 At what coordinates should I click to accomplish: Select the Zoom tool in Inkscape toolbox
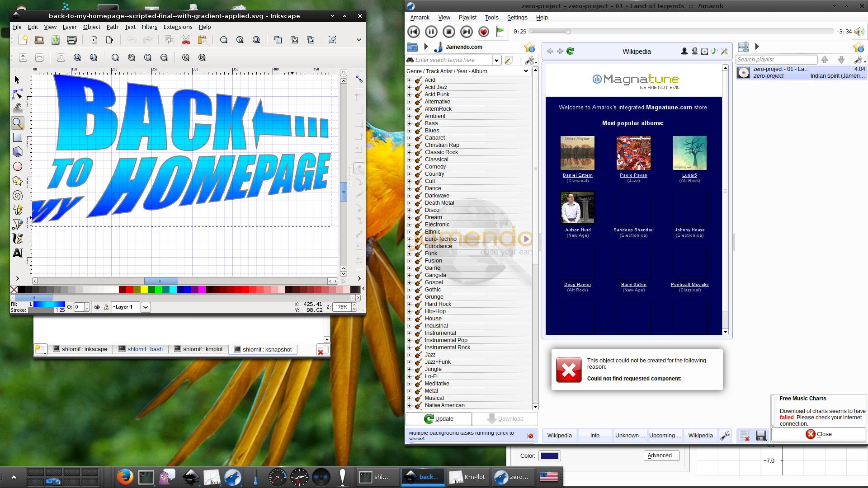pos(17,123)
